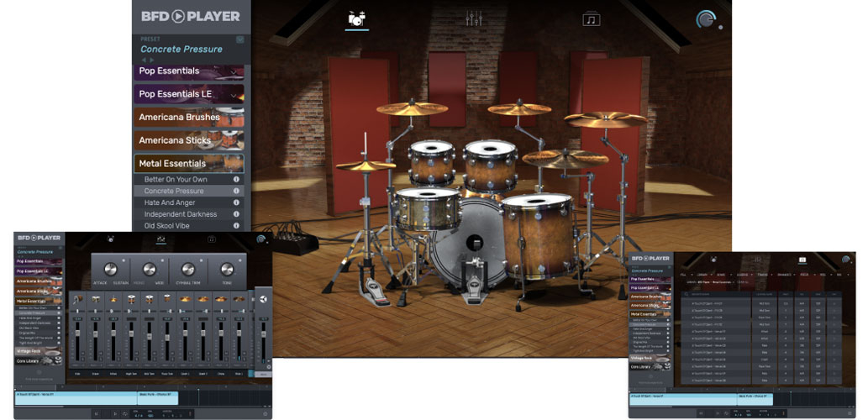Click the BFD Player logo

pos(190,16)
